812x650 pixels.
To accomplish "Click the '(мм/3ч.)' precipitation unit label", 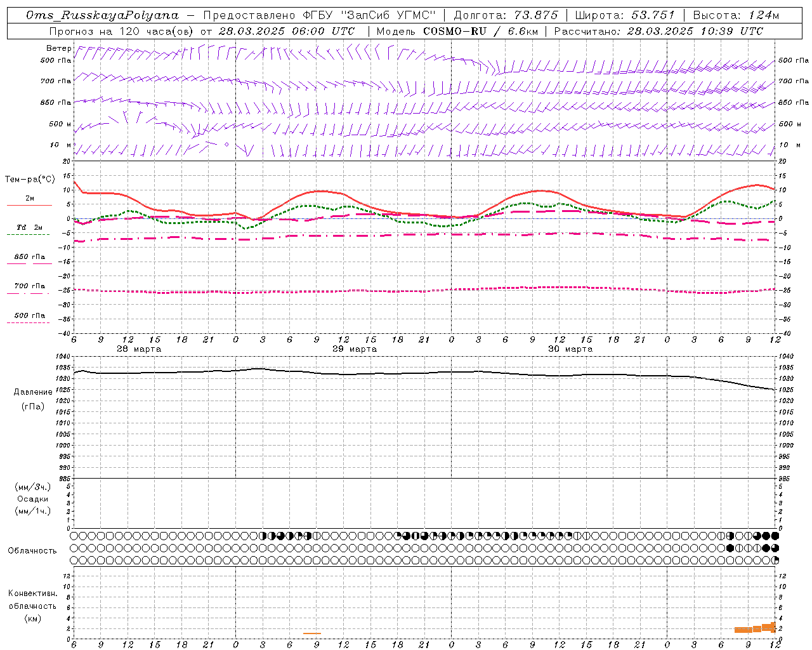I will pyautogui.click(x=33, y=487).
